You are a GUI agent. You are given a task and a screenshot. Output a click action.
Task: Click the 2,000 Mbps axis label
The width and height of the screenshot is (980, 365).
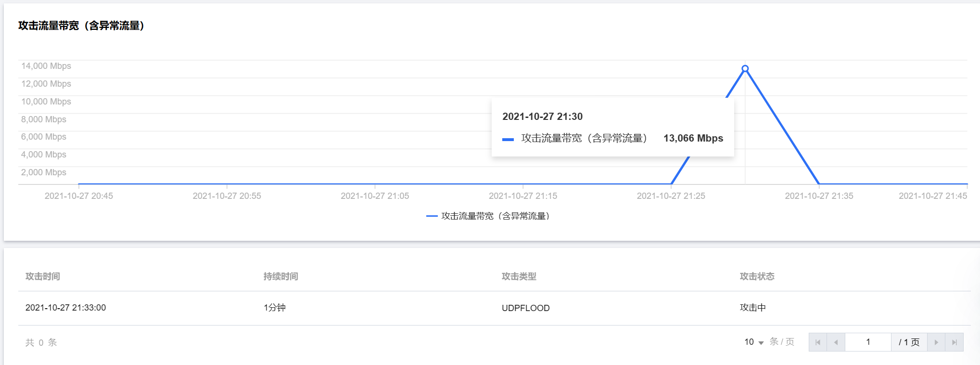[x=44, y=172]
